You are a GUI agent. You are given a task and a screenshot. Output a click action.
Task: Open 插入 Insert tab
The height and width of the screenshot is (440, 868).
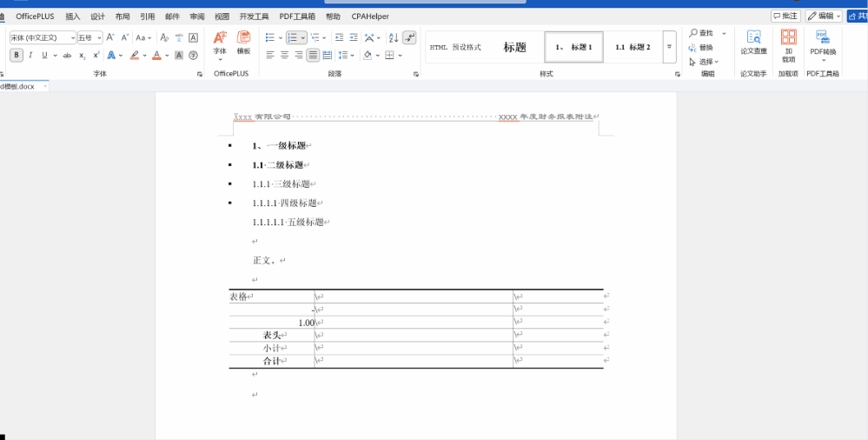pos(72,17)
